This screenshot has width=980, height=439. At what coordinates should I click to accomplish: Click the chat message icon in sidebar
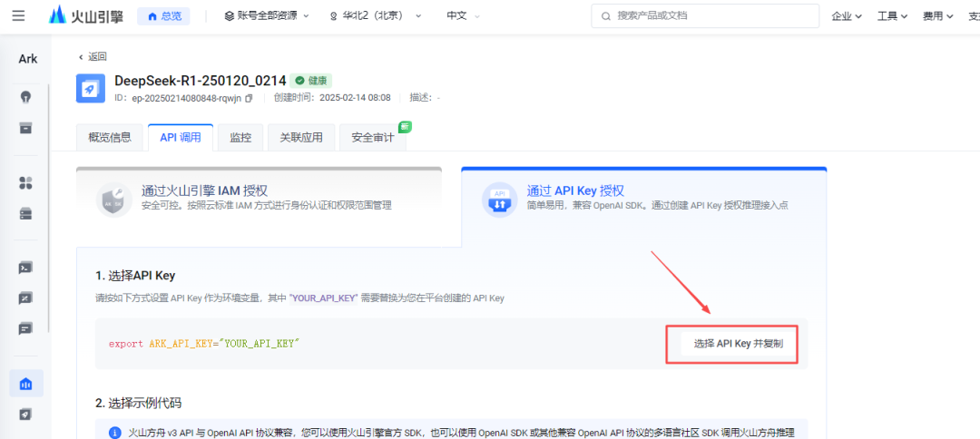(25, 328)
